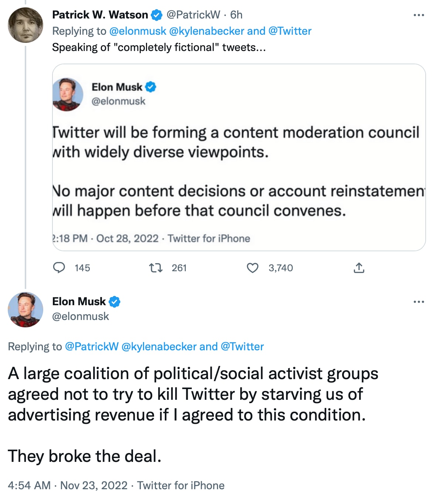436x504 pixels.
Task: Click the Twitter for iPhone source label
Action: coord(181,485)
